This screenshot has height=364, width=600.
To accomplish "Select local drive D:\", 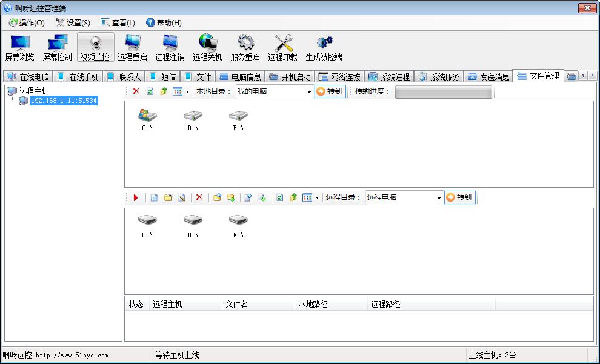I will [x=193, y=120].
